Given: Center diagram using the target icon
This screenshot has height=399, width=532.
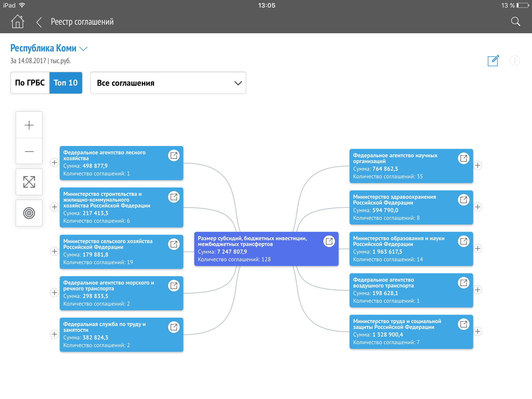Looking at the screenshot, I should click(29, 213).
